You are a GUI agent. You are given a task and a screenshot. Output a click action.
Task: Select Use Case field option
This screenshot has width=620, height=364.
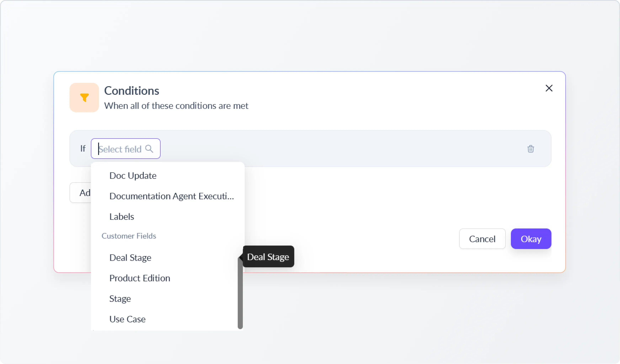pyautogui.click(x=127, y=319)
